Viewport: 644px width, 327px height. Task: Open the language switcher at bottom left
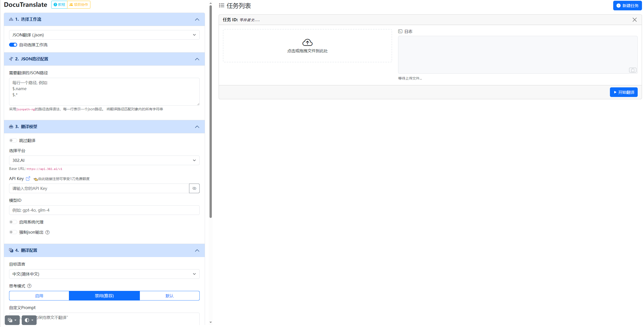(x=12, y=320)
